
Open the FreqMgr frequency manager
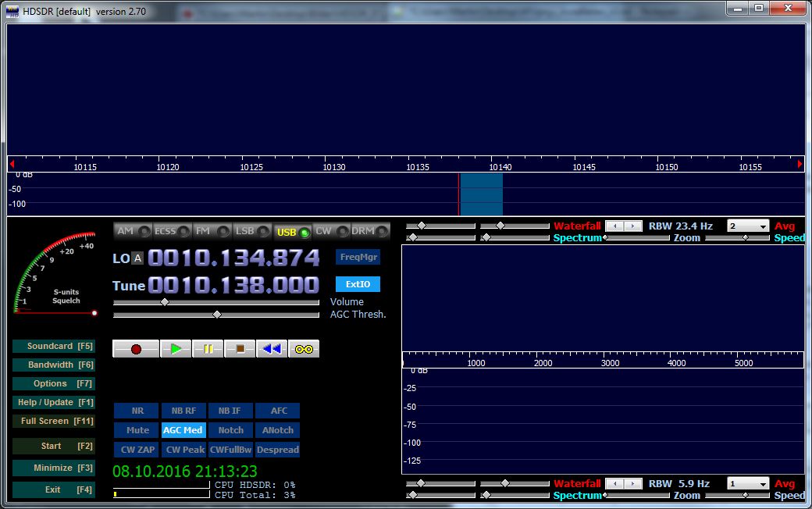click(x=358, y=257)
